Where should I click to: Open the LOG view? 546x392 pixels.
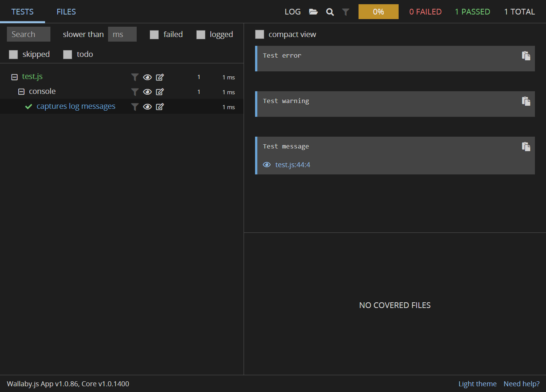click(292, 11)
